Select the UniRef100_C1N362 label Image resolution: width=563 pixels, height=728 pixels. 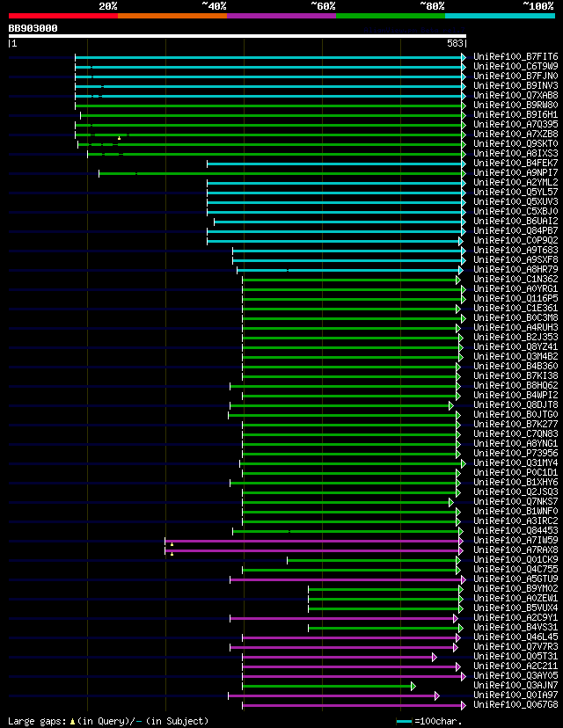point(515,280)
